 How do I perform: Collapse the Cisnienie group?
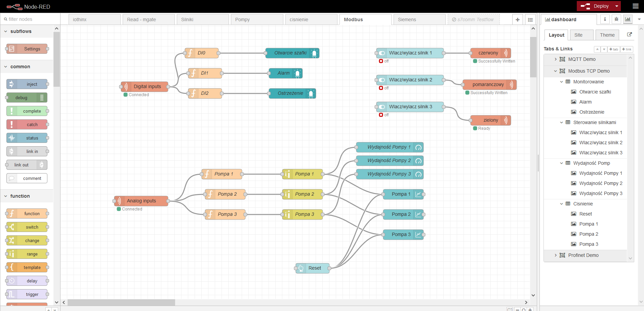(561, 204)
